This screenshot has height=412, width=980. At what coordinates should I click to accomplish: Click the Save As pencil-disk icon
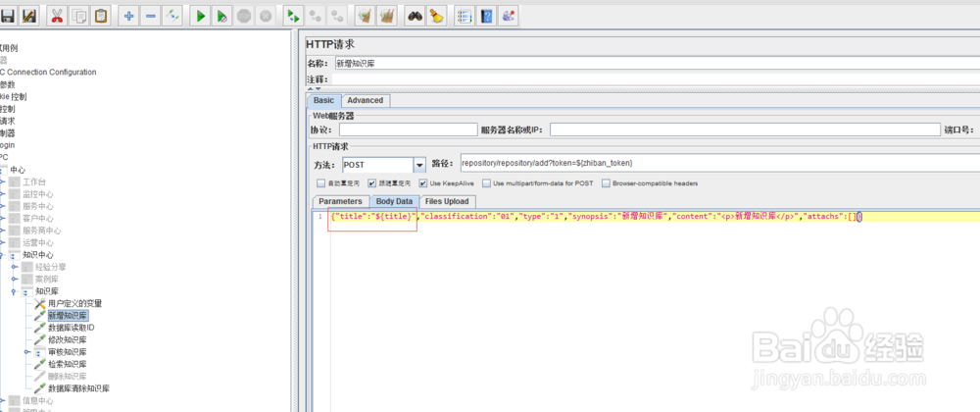(28, 17)
